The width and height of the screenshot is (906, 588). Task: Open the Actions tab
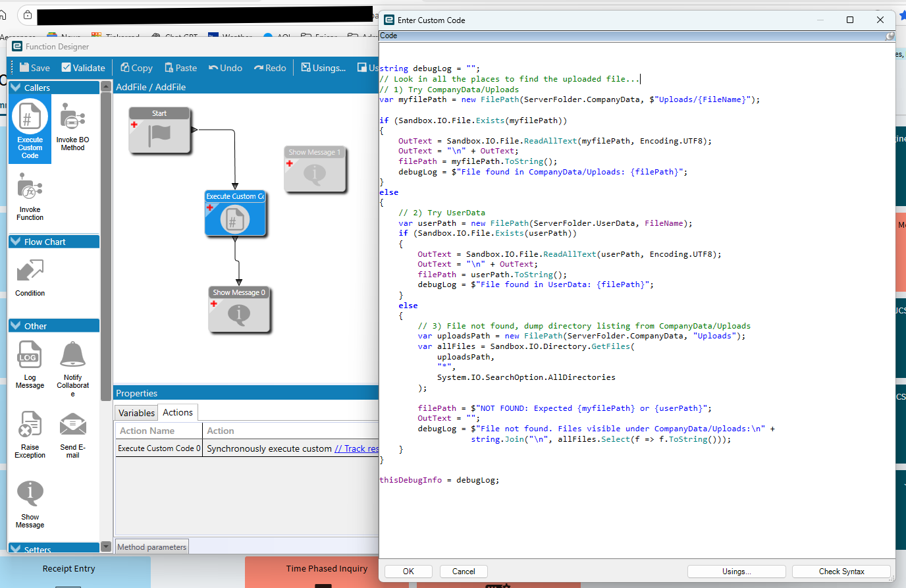[178, 412]
